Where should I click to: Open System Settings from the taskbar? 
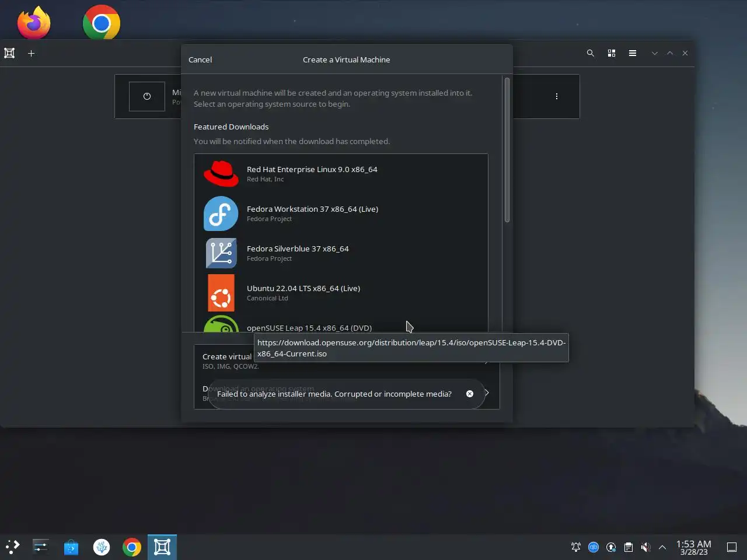click(40, 547)
